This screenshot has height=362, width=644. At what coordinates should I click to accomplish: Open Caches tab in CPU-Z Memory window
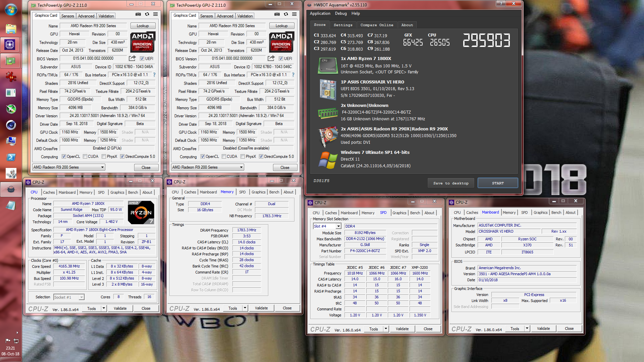[190, 192]
